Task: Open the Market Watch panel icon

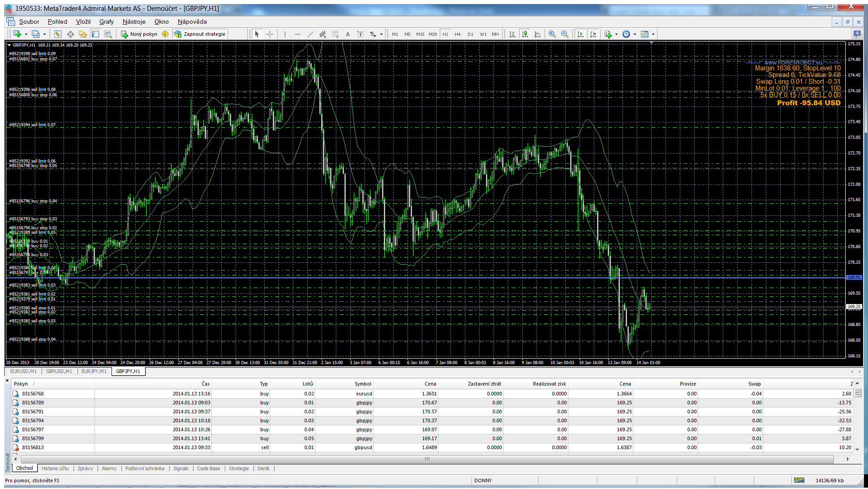Action: 58,34
